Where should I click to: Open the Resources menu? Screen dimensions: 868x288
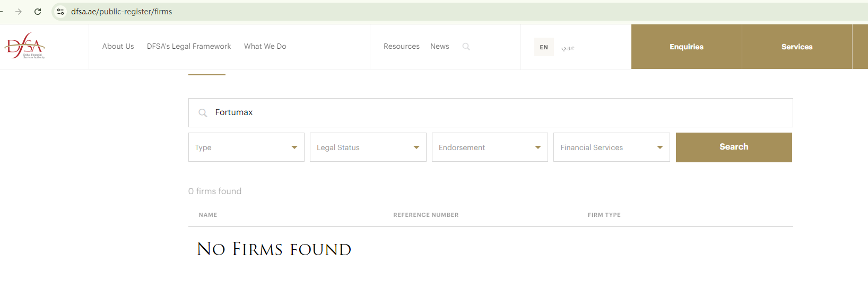click(402, 47)
